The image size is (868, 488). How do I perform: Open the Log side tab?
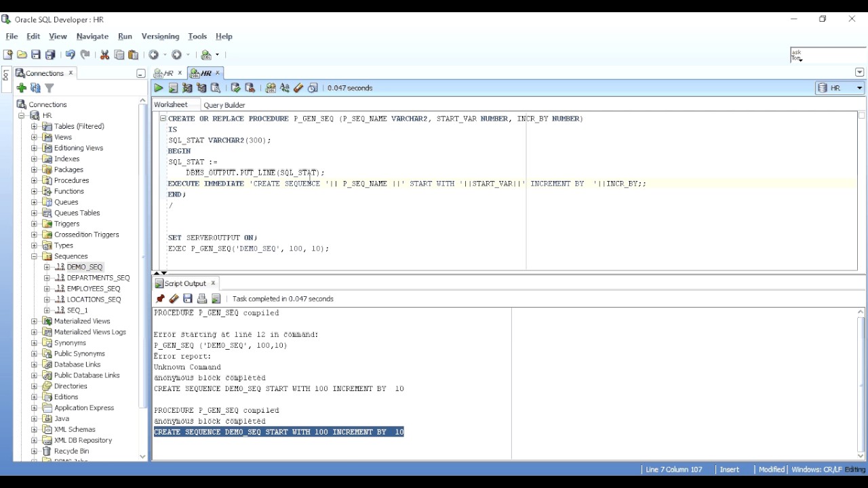pyautogui.click(x=7, y=75)
